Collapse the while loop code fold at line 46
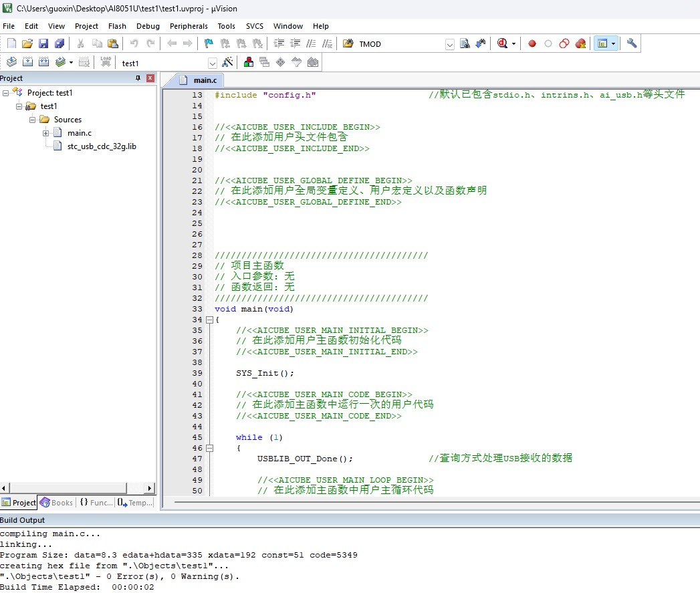The height and width of the screenshot is (593, 700). coord(209,448)
